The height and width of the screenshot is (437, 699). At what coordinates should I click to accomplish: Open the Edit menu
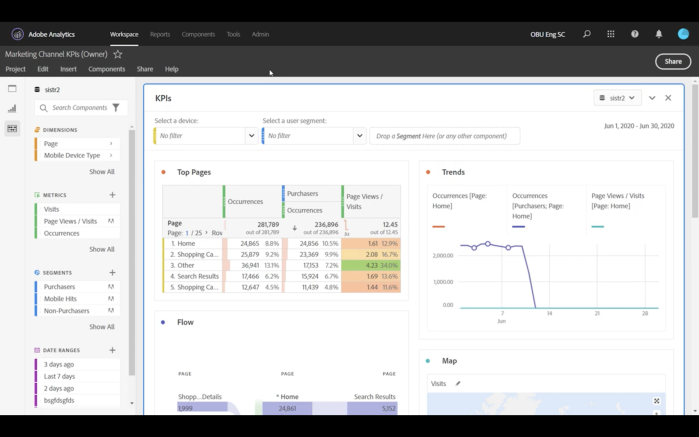coord(43,69)
